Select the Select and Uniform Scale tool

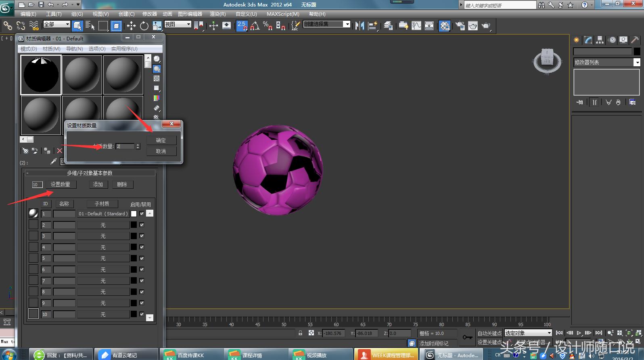pos(157,26)
